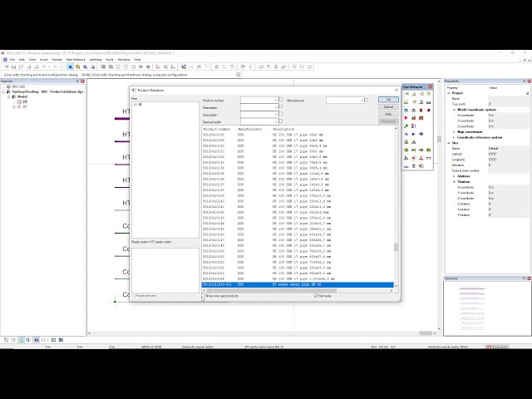This screenshot has height=399, width=532.
Task: Click the drawing canvas horizontal scrollbar thumb
Action: click(x=425, y=333)
